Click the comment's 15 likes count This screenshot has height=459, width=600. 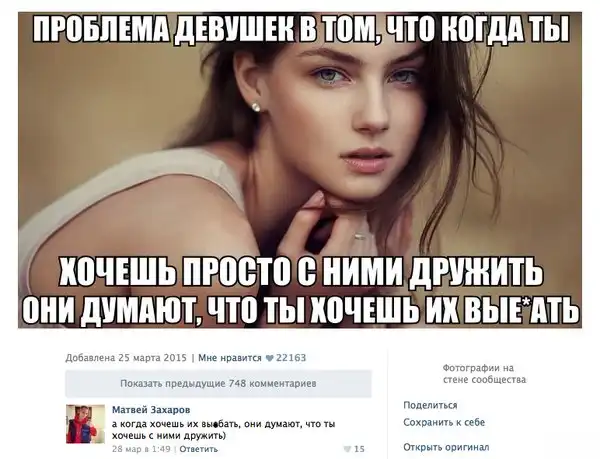coord(359,449)
